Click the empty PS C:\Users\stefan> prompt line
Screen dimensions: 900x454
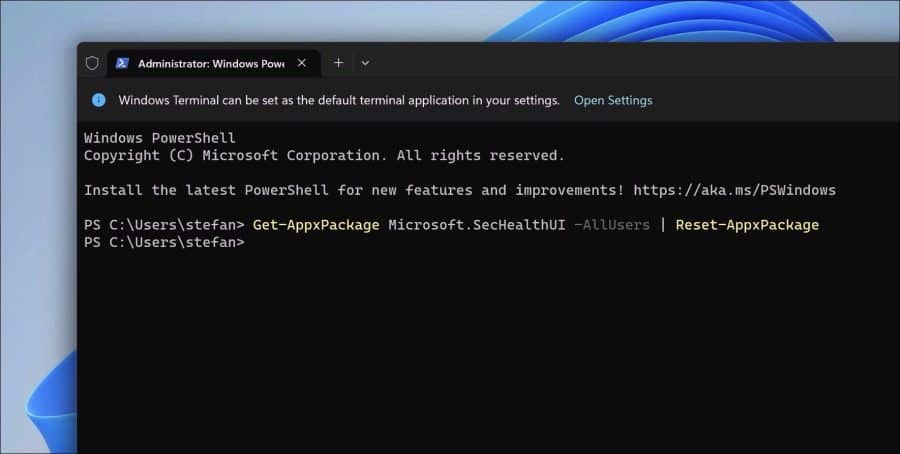[x=164, y=242]
